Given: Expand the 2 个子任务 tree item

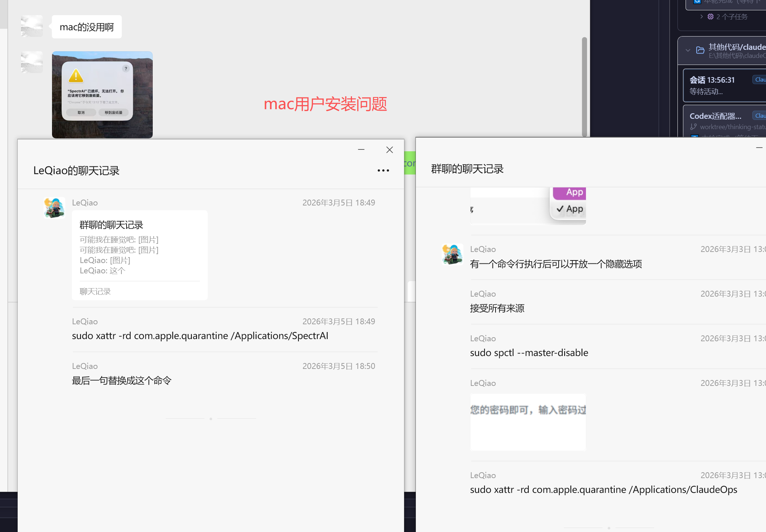Looking at the screenshot, I should 701,17.
